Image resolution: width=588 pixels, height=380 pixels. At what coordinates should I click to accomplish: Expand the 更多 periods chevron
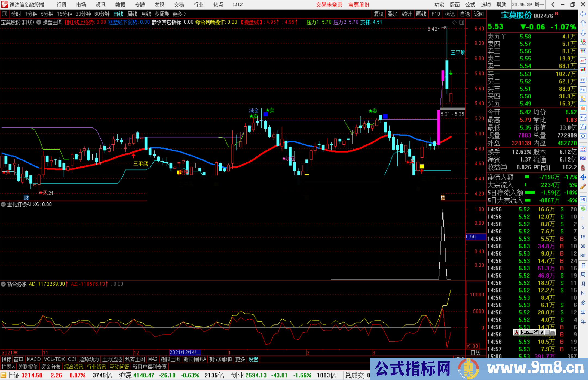point(185,14)
